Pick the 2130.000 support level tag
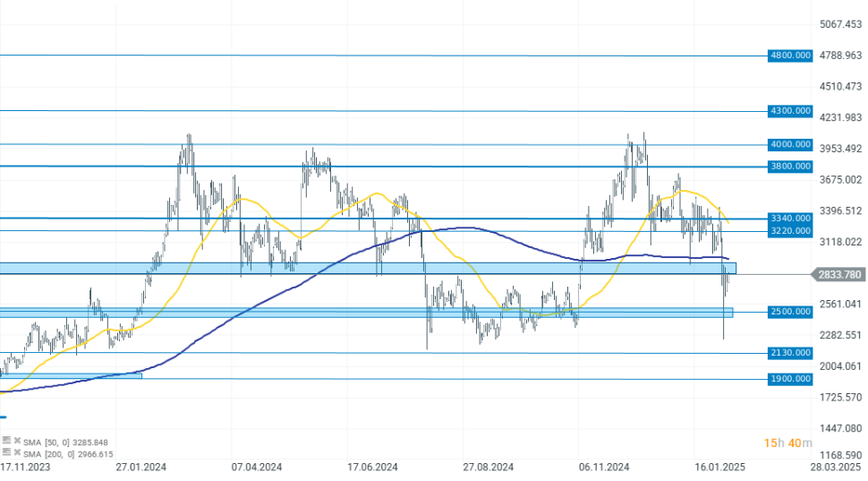Screen dimensions: 868x481 point(790,352)
